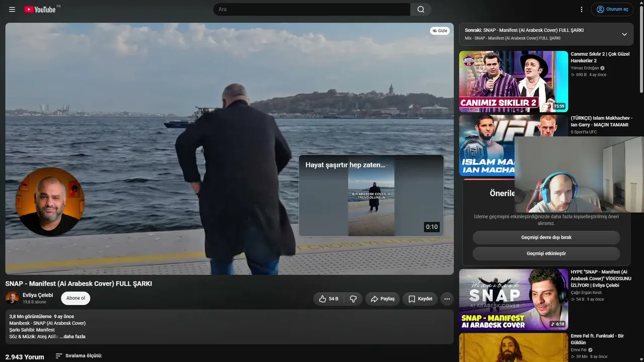Image resolution: width=644 pixels, height=362 pixels.
Task: Click the magnifier search button
Action: pos(421,10)
